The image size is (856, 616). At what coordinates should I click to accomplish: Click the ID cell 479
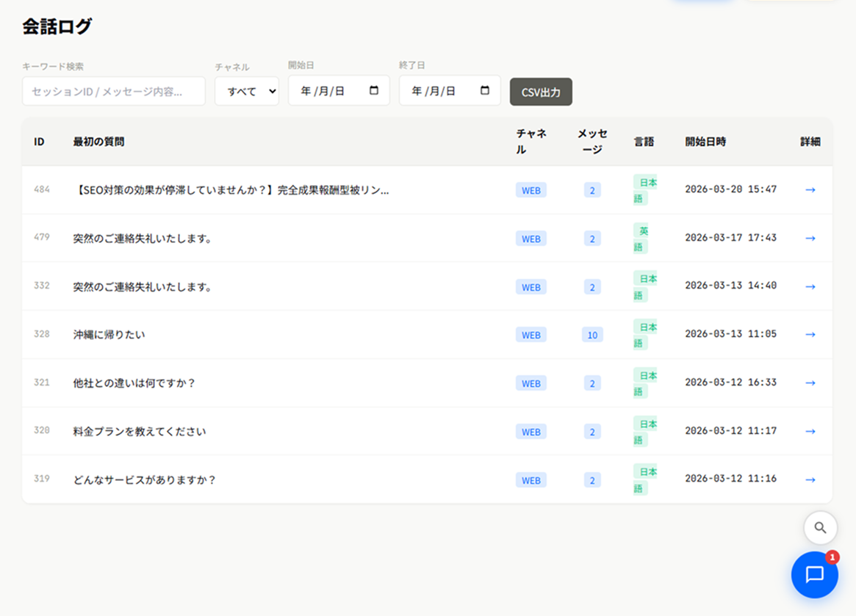pyautogui.click(x=41, y=237)
